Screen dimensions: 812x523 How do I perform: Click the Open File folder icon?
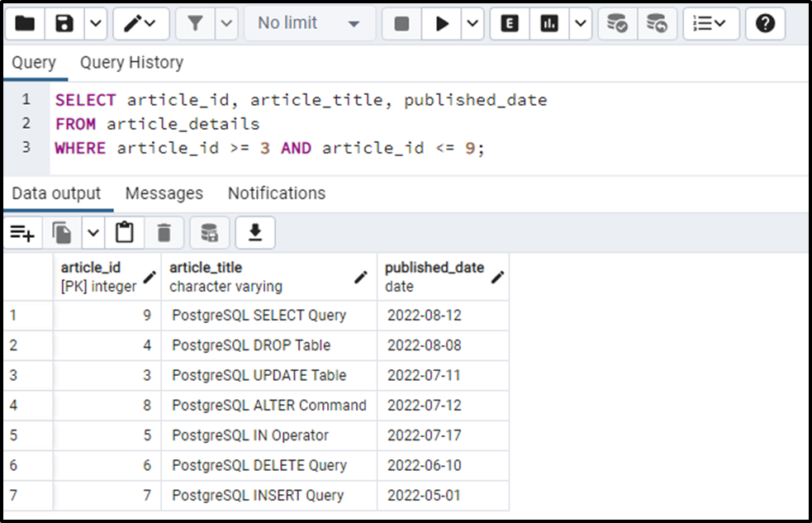click(25, 24)
